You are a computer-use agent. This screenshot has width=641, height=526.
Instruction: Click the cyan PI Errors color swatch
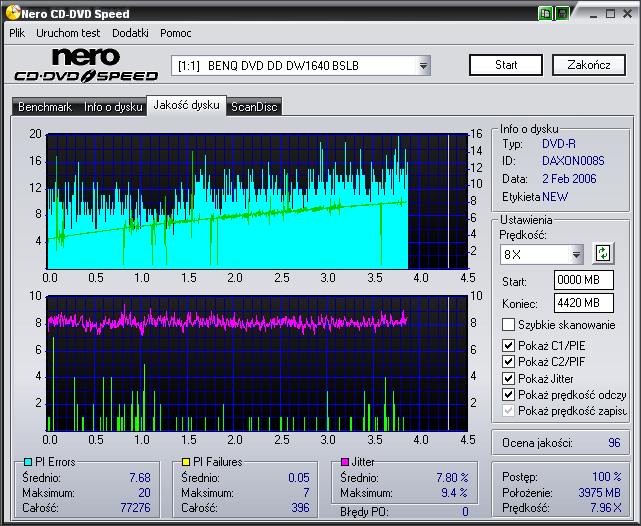(28, 462)
